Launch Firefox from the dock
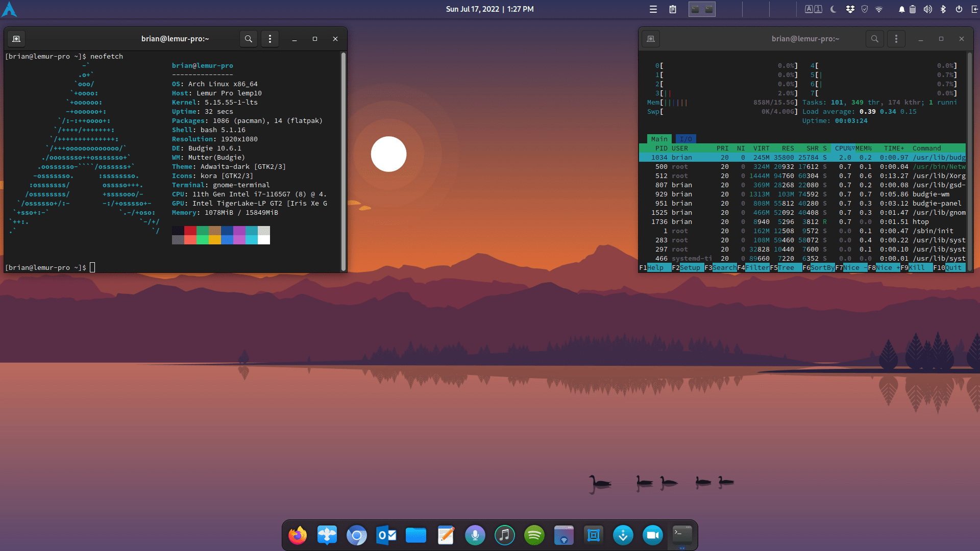This screenshot has height=551, width=980. click(298, 535)
